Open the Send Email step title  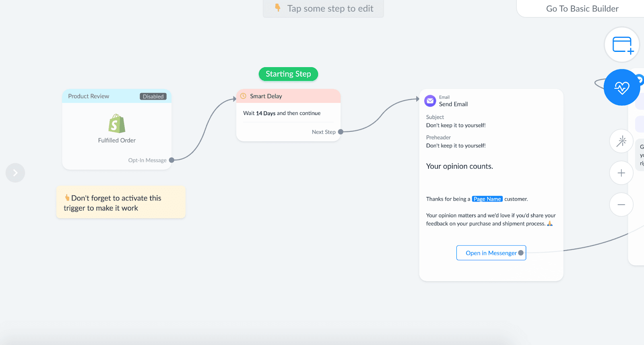(453, 104)
